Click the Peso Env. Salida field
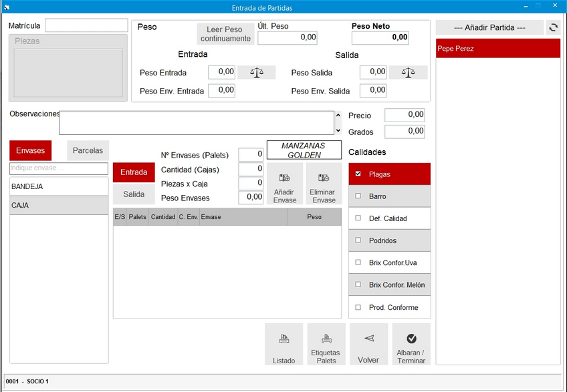 click(x=373, y=90)
